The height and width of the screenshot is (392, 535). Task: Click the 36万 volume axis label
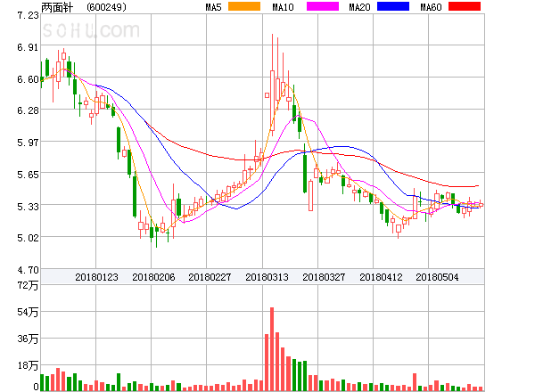click(x=28, y=339)
